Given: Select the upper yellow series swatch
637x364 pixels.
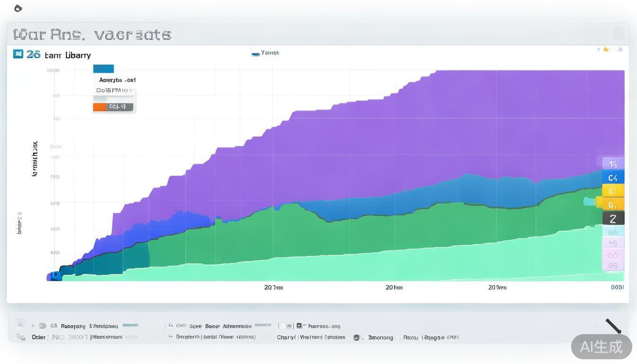Looking at the screenshot, I should tap(613, 191).
